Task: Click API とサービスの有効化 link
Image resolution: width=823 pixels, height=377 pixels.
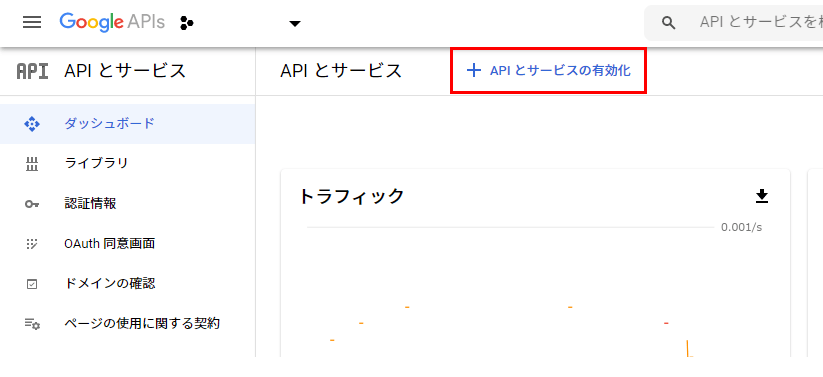Action: (x=548, y=71)
